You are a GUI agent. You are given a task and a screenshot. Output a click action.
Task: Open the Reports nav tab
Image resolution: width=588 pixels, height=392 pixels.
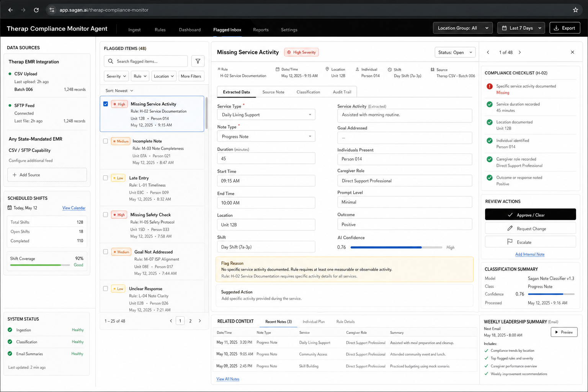coord(261,30)
